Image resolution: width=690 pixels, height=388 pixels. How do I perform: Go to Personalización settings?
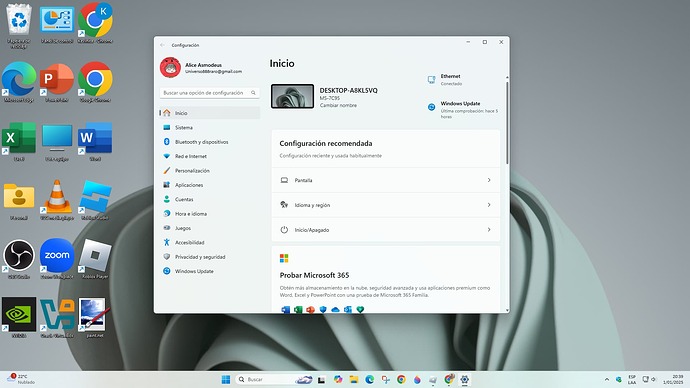pyautogui.click(x=209, y=171)
